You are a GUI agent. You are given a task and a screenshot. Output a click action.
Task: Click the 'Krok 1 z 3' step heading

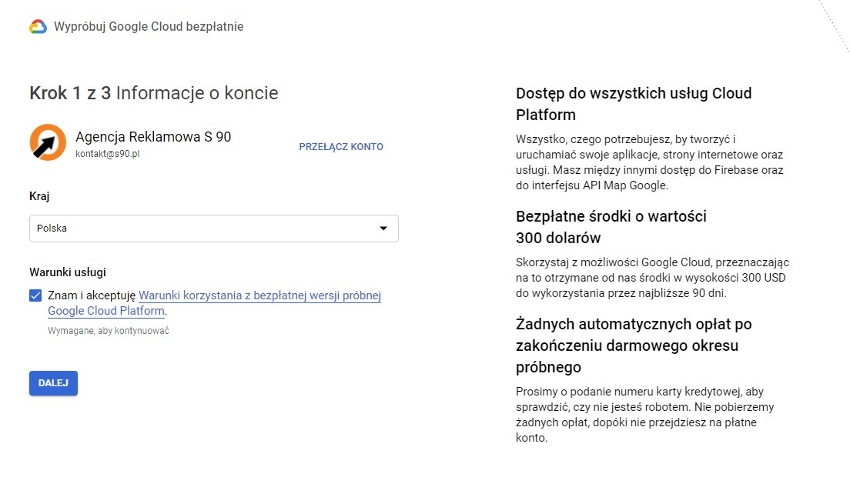[x=70, y=94]
